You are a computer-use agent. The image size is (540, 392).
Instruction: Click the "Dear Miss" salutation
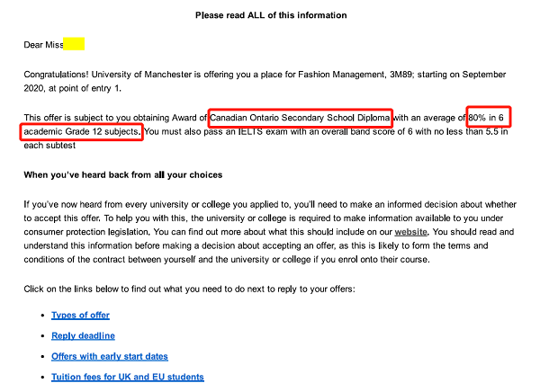point(43,45)
